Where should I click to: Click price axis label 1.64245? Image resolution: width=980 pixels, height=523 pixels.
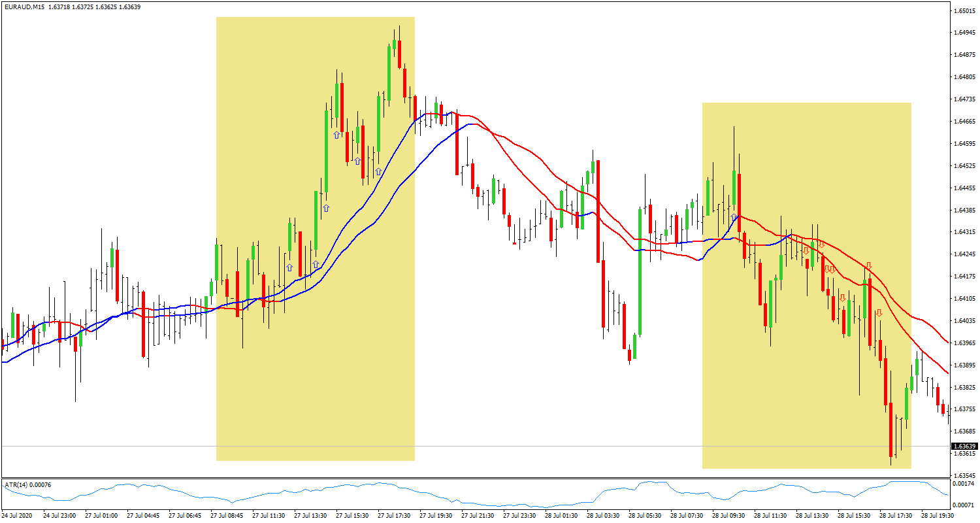pos(964,254)
